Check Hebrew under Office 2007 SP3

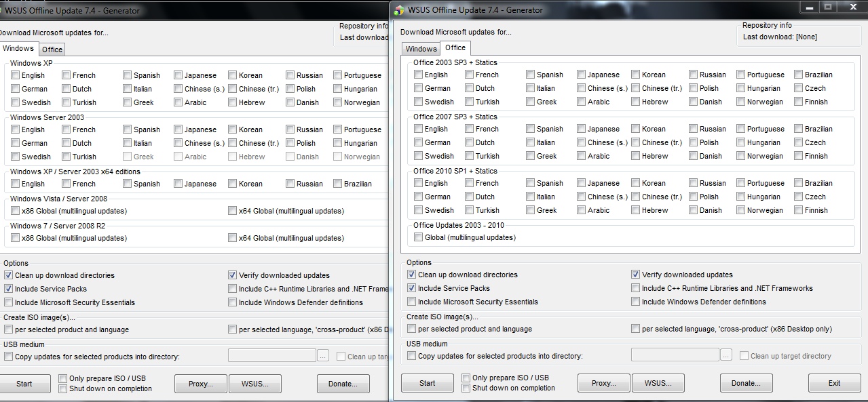636,156
